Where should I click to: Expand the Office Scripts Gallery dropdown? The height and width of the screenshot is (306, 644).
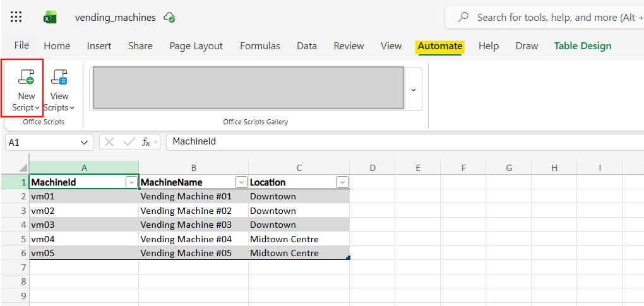414,90
